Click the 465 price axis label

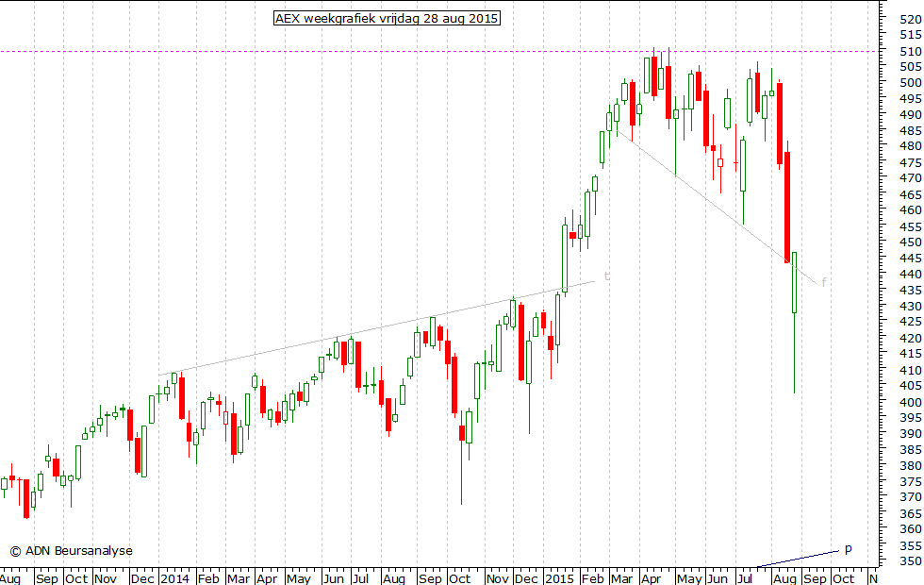911,194
